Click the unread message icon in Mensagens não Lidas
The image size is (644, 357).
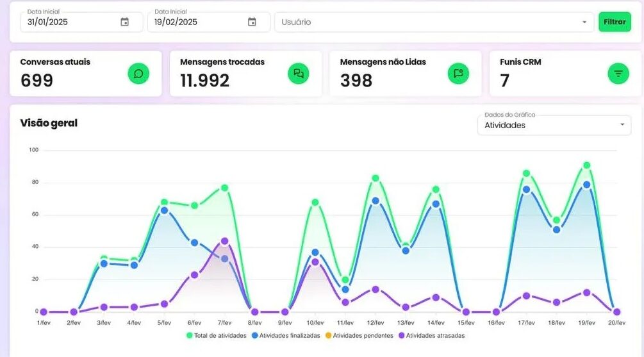(x=458, y=74)
